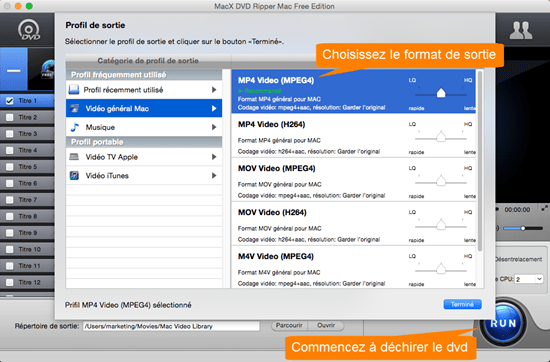Choose MP4 Video (MPEG4) profile
The width and height of the screenshot is (550, 362).
pyautogui.click(x=354, y=91)
